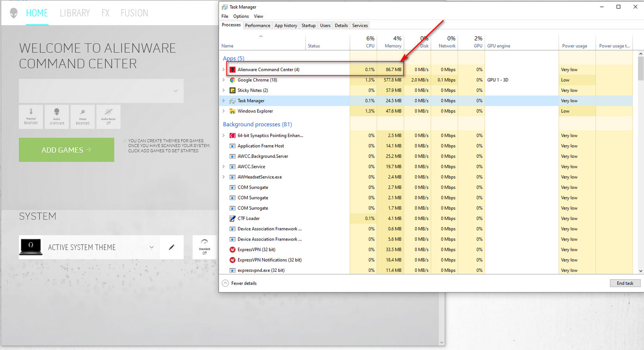Click the Application Frame Host icon
The width and height of the screenshot is (644, 350).
tap(232, 146)
